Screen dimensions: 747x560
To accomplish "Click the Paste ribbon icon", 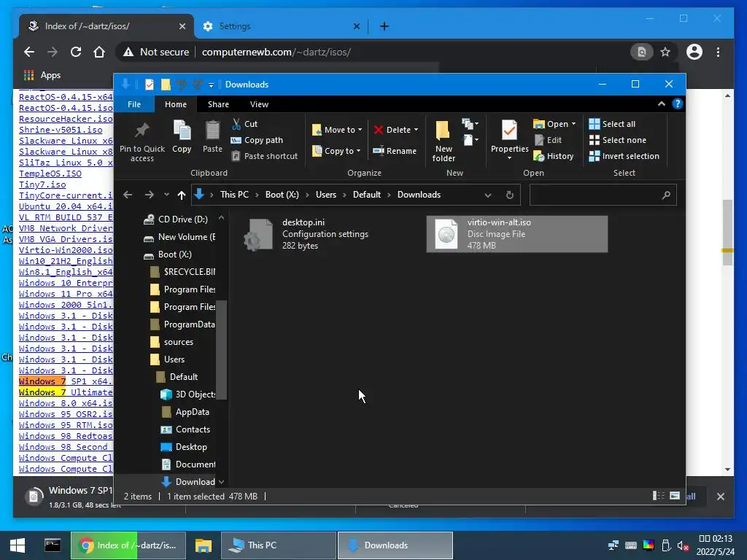I will (x=212, y=137).
